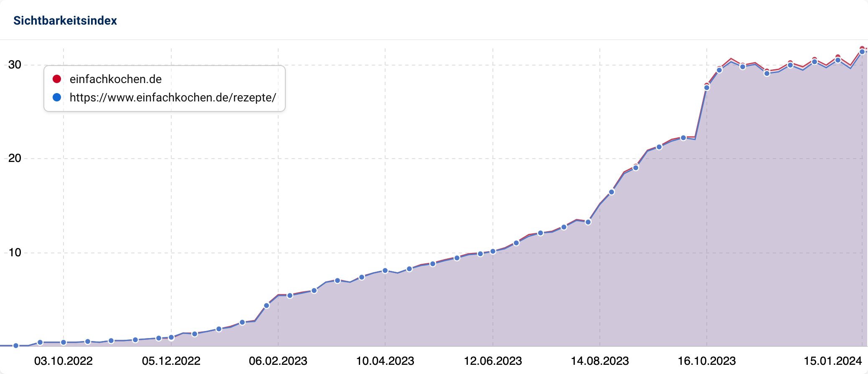This screenshot has height=374, width=868.
Task: Click the red einfachkochen.de legend dot
Action: [57, 79]
